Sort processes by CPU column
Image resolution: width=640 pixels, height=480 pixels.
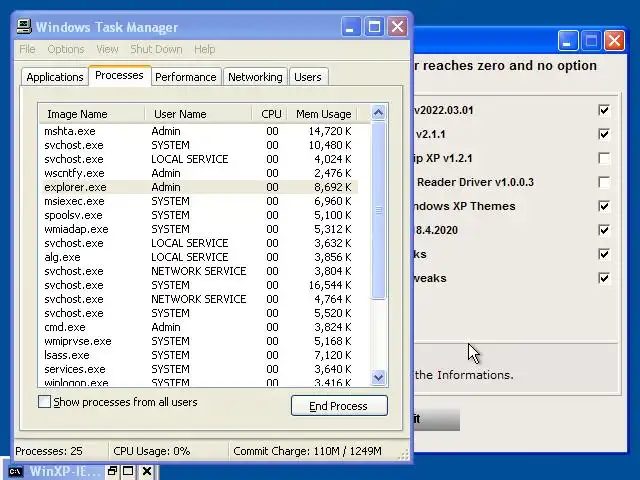pyautogui.click(x=269, y=114)
